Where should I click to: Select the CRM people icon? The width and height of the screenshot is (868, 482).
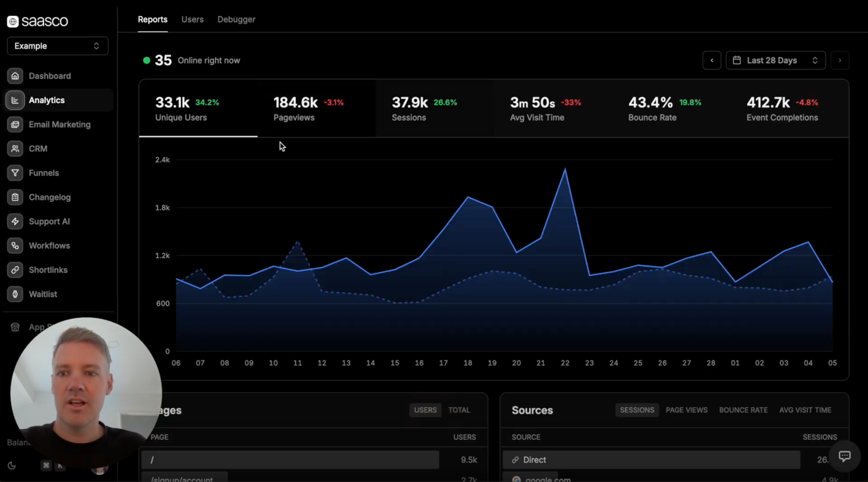point(15,149)
